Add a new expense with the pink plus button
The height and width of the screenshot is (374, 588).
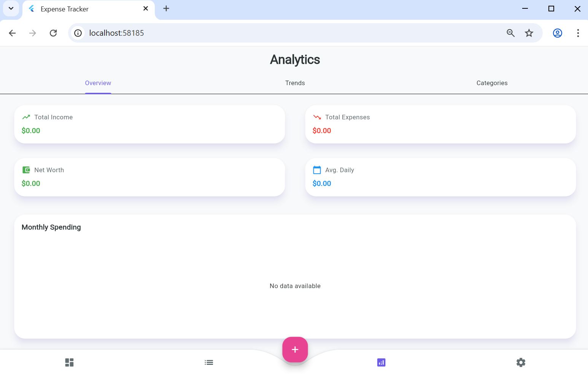[295, 349]
